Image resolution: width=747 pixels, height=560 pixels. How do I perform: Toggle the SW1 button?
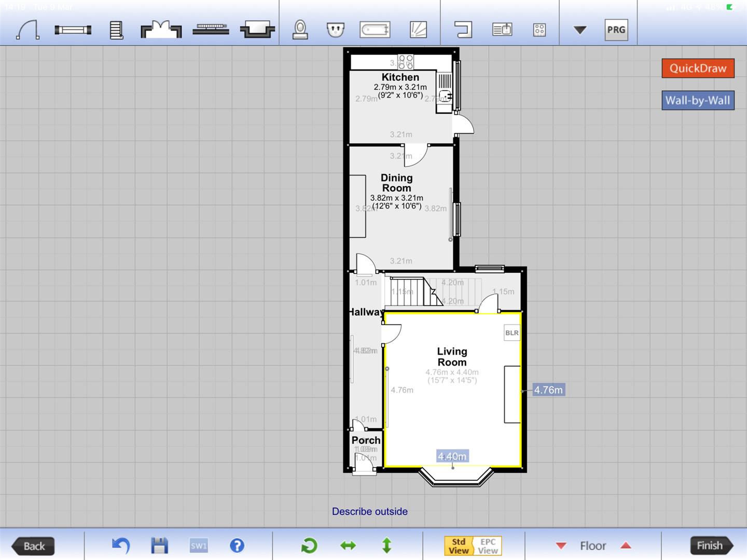(199, 545)
